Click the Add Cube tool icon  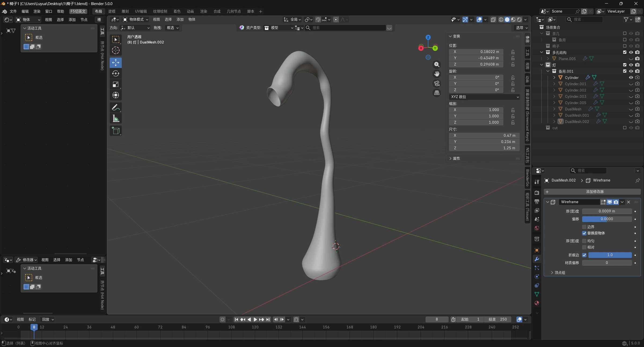116,131
